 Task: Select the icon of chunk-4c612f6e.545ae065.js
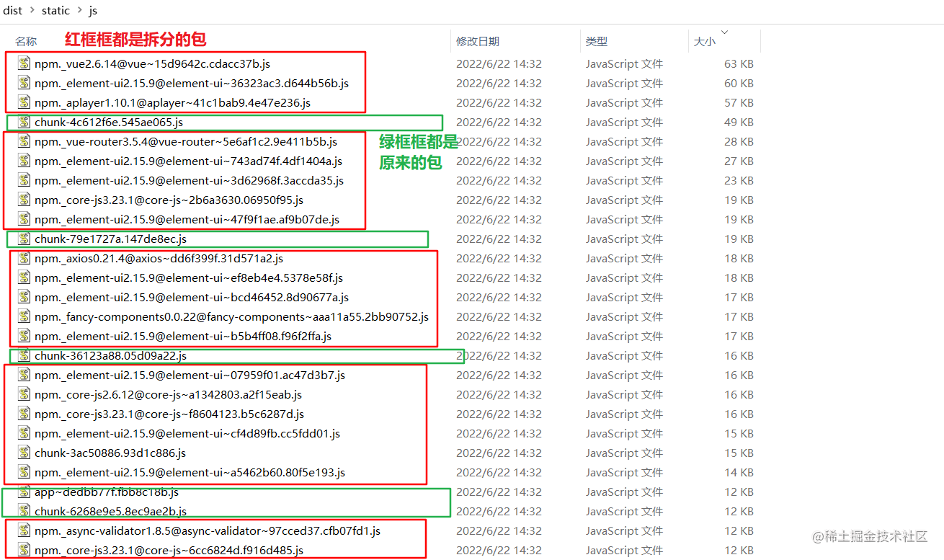[x=24, y=122]
